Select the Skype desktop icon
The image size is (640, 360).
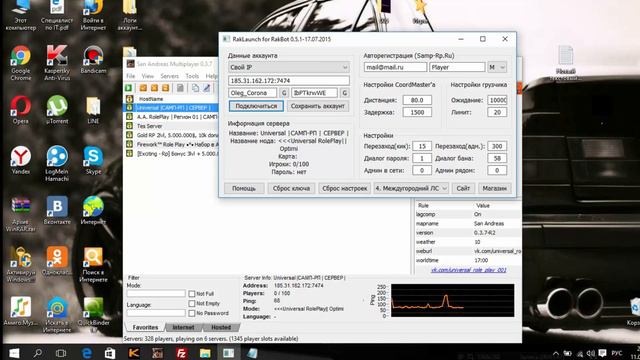(93, 160)
